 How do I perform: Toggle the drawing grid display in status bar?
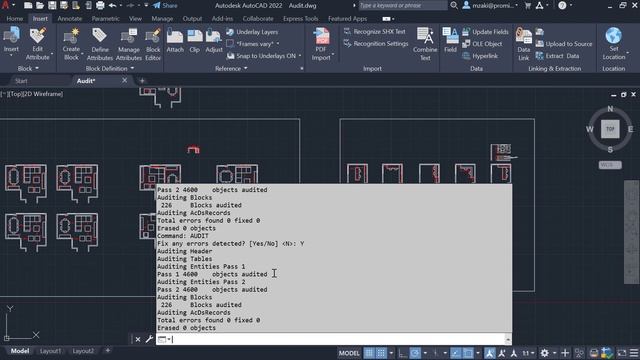(x=369, y=353)
